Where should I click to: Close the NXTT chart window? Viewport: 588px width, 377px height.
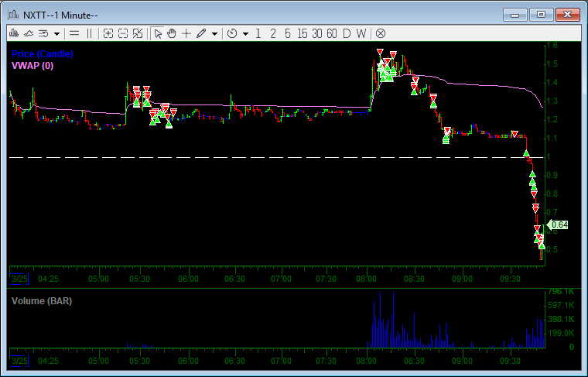pyautogui.click(x=567, y=15)
